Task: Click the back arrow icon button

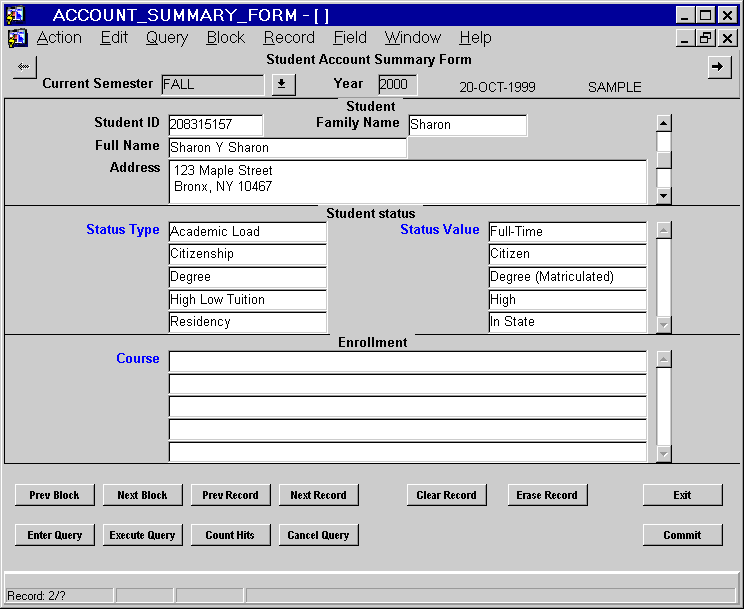Action: click(25, 67)
